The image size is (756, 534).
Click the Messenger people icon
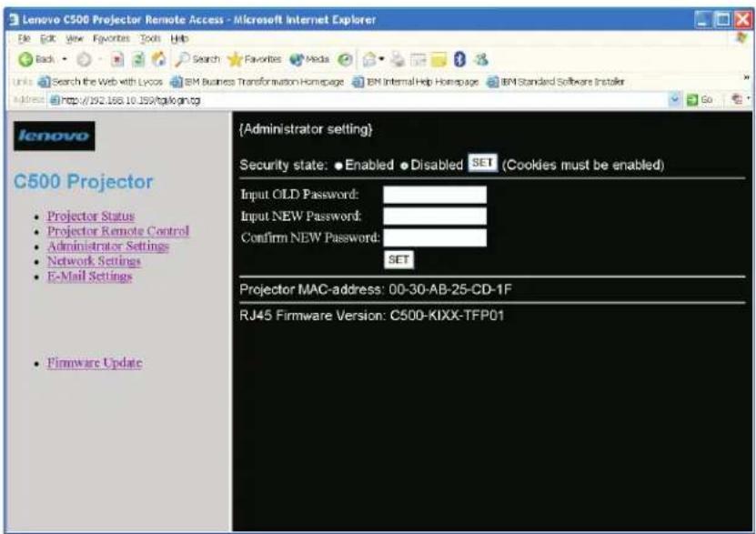pos(480,59)
